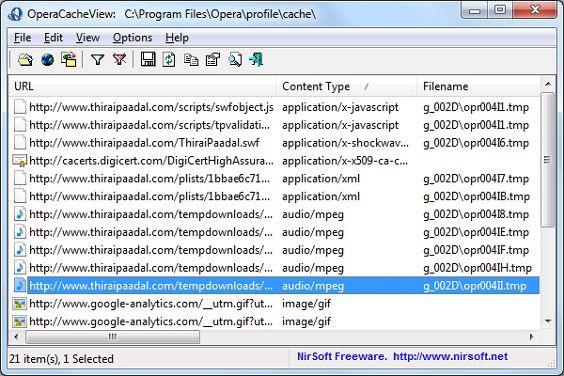Click the Select Cache Folder toolbar icon

tap(25, 59)
